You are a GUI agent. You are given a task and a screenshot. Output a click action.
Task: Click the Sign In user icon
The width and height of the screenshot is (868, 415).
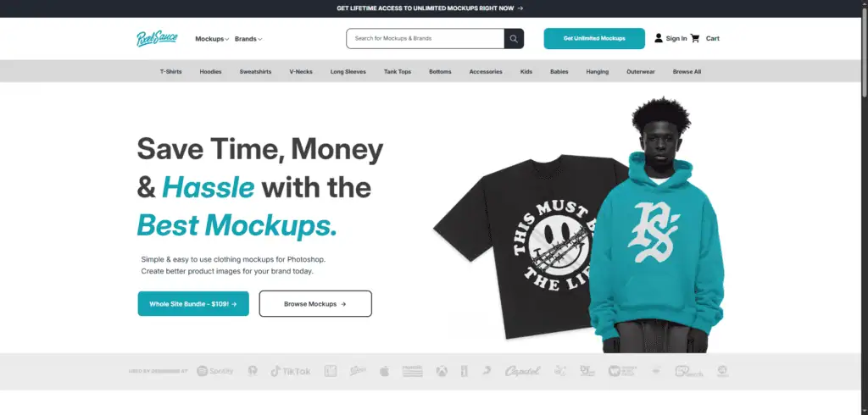click(x=658, y=38)
